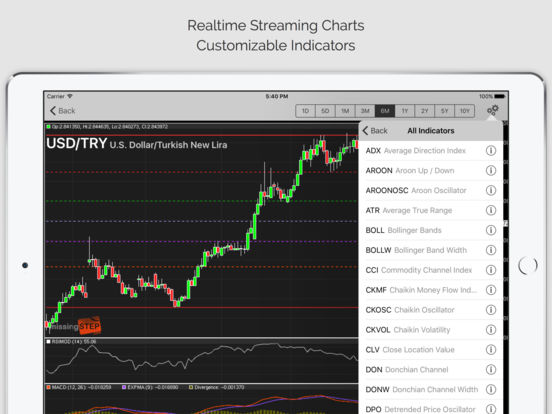
Task: Go back in the All Indicators panel
Action: coord(375,131)
